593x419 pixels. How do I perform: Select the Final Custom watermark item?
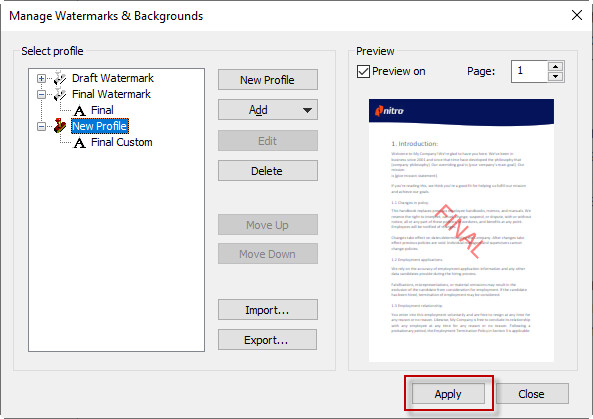[121, 143]
